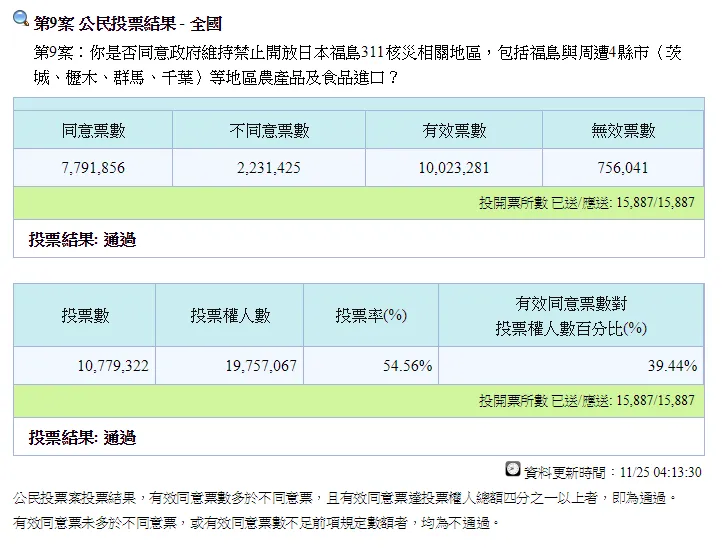
Task: Select the percentage value 39.44%
Action: [x=672, y=366]
